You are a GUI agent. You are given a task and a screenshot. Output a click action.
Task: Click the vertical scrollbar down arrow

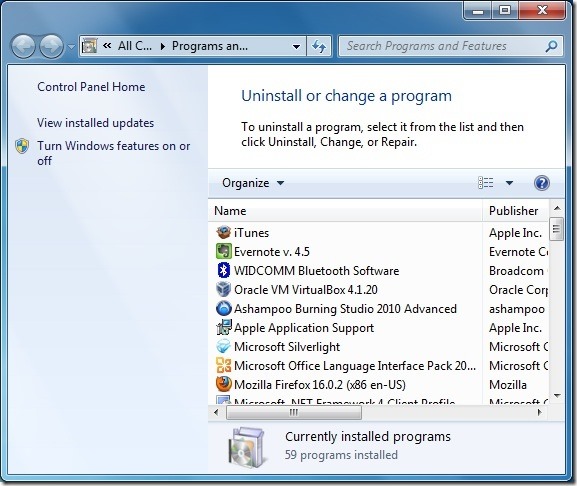pos(557,395)
